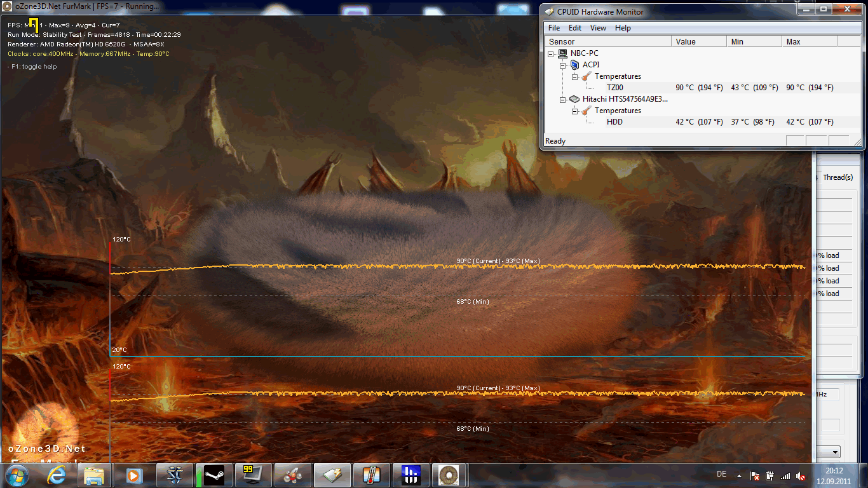Collapse the Hitachi drive tree node
The image size is (868, 488).
tap(563, 99)
